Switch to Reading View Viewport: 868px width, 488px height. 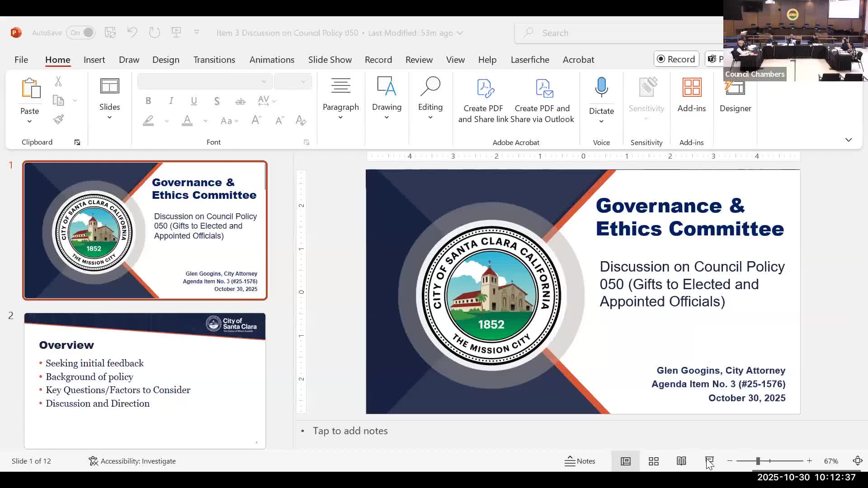(681, 461)
